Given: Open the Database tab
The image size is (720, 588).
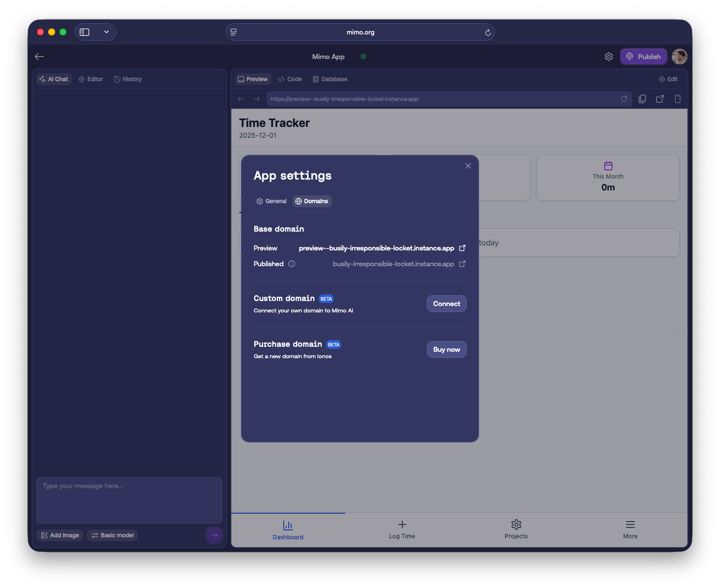Looking at the screenshot, I should tap(330, 79).
